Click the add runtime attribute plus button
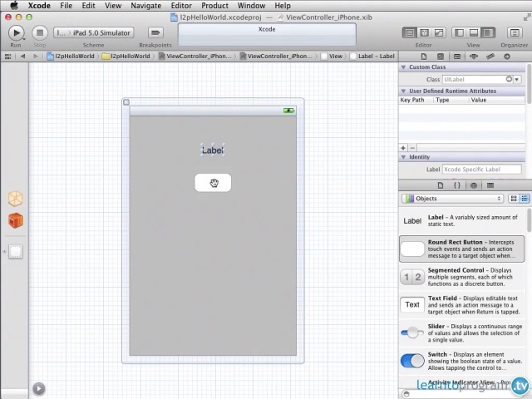Viewport: 532px width, 399px height. pyautogui.click(x=404, y=148)
